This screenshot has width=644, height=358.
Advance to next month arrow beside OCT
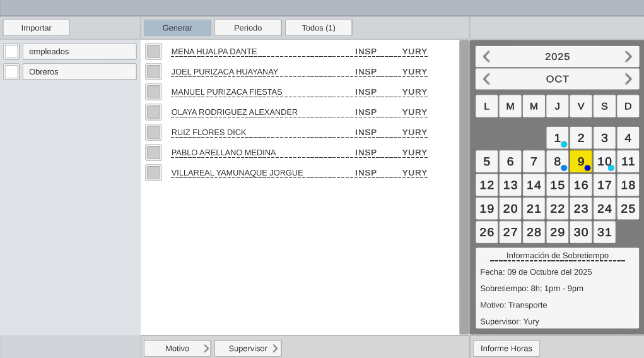click(628, 80)
